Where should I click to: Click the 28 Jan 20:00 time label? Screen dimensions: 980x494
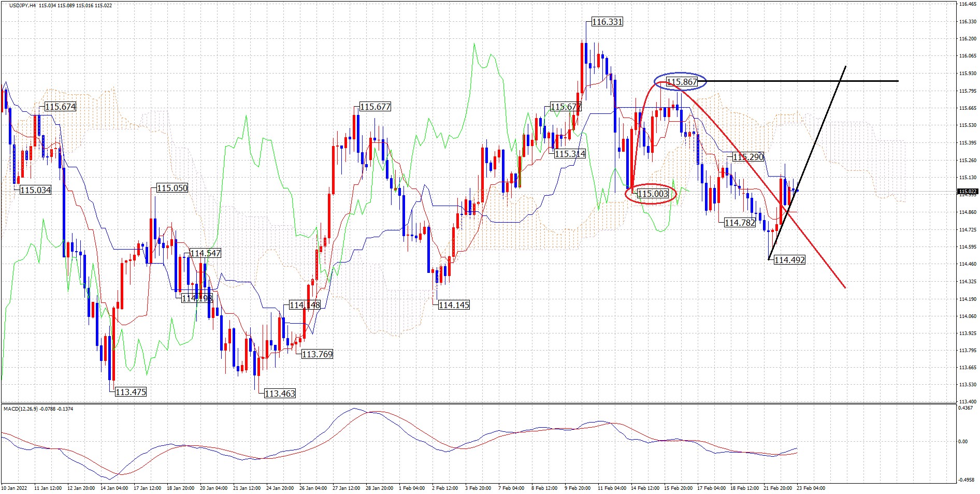[x=379, y=488]
